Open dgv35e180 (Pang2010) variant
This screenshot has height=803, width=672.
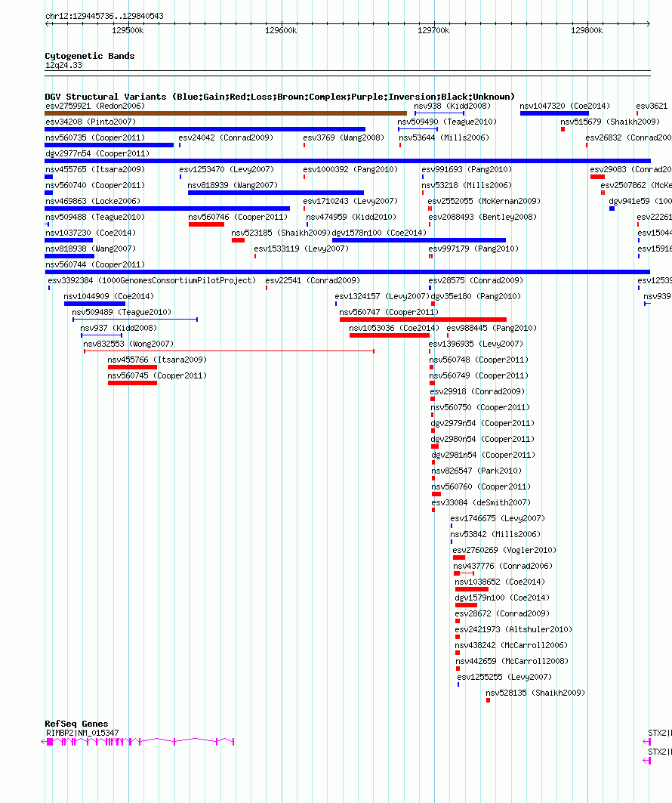click(476, 297)
